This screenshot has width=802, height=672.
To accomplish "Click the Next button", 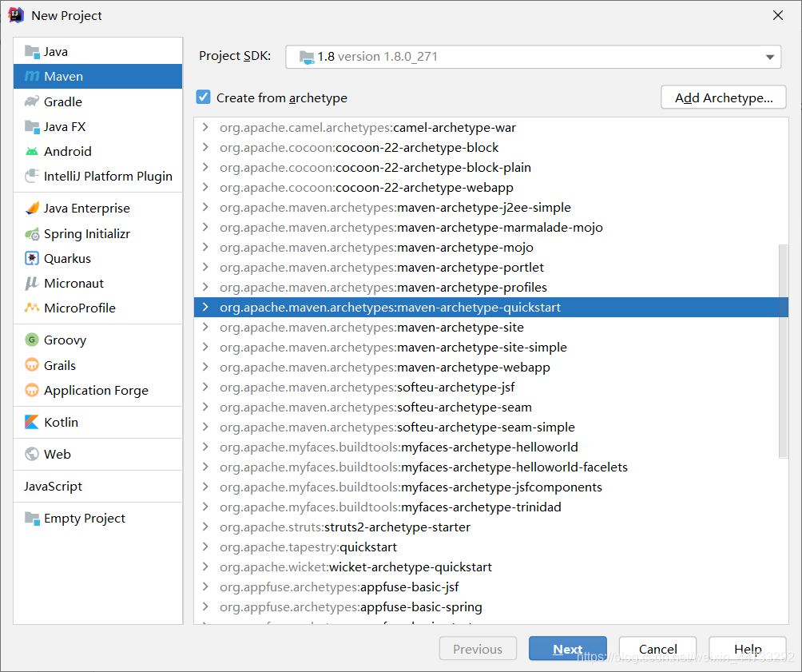I will pos(568,649).
